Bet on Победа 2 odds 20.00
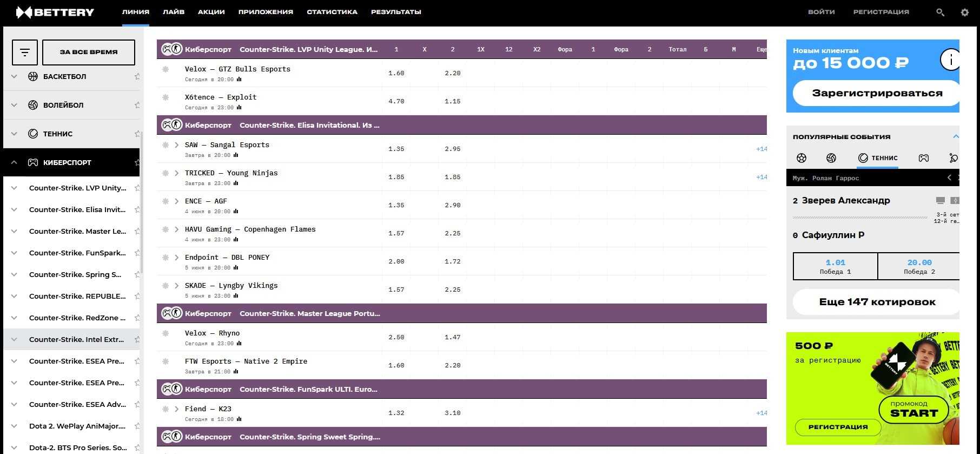980x454 pixels. click(x=919, y=266)
